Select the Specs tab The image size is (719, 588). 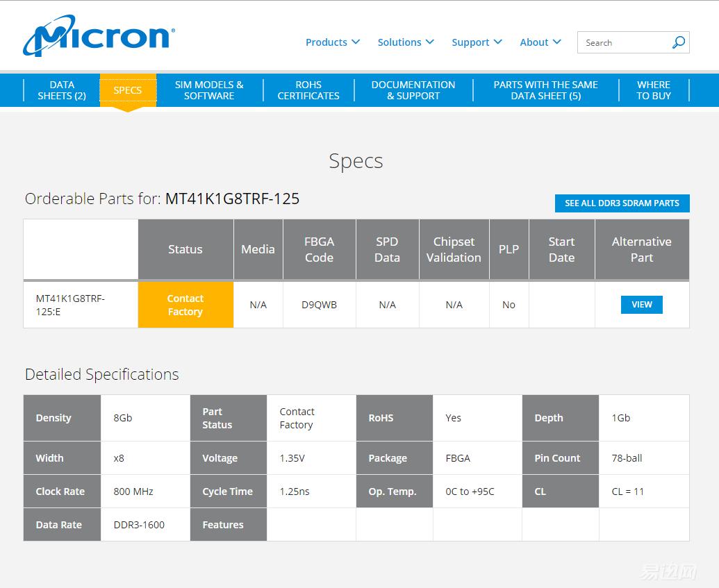click(128, 90)
